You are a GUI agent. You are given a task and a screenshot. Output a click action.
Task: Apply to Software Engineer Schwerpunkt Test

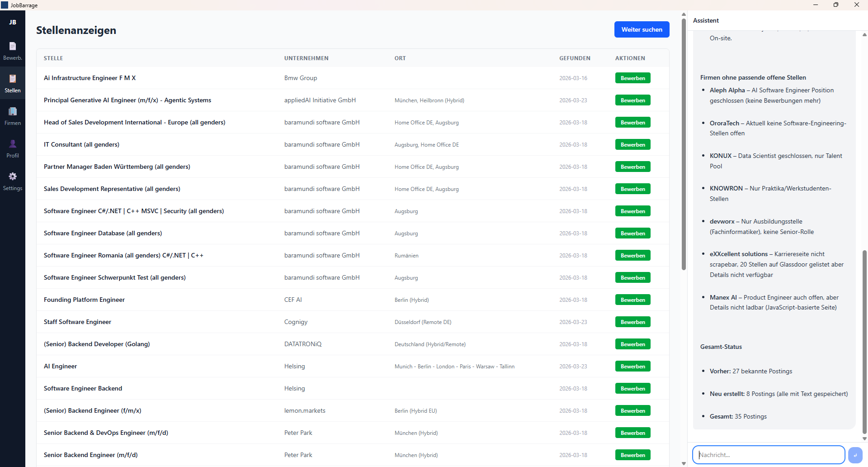[x=632, y=277]
